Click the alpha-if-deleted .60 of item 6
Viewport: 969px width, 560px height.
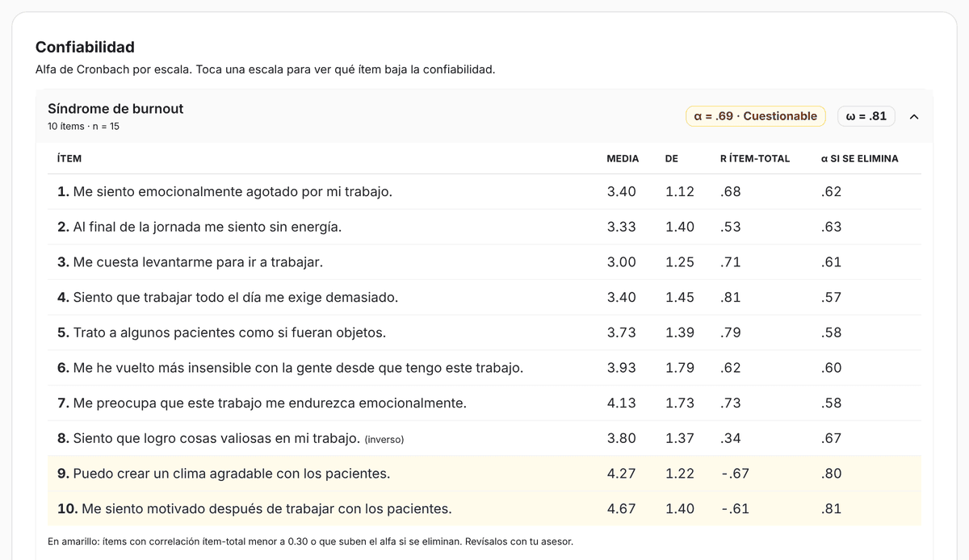coord(831,368)
